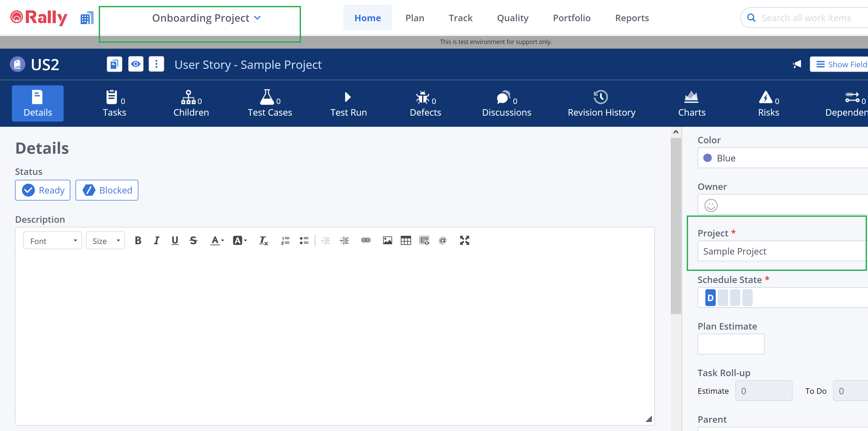
Task: Click the Plan Estimate input field
Action: pos(730,344)
